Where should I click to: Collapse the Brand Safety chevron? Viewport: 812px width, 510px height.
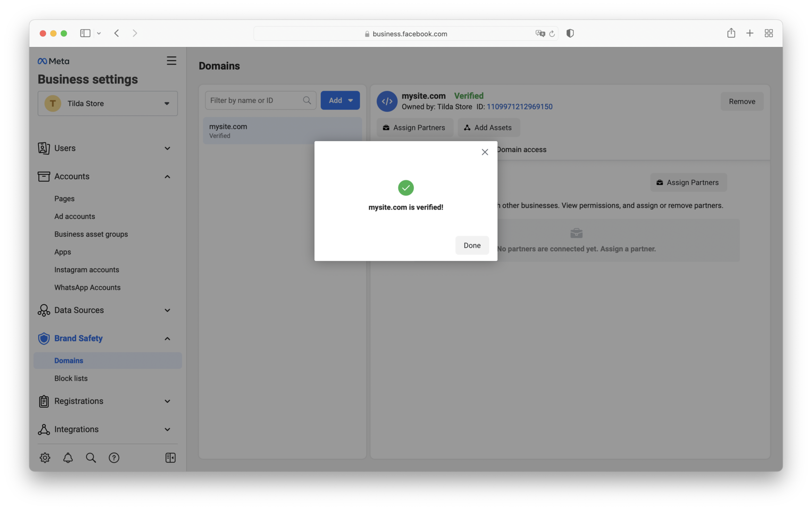click(x=167, y=339)
